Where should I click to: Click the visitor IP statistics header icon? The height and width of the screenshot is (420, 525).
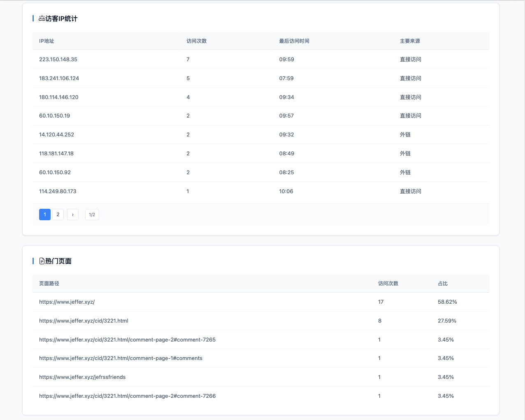(42, 18)
